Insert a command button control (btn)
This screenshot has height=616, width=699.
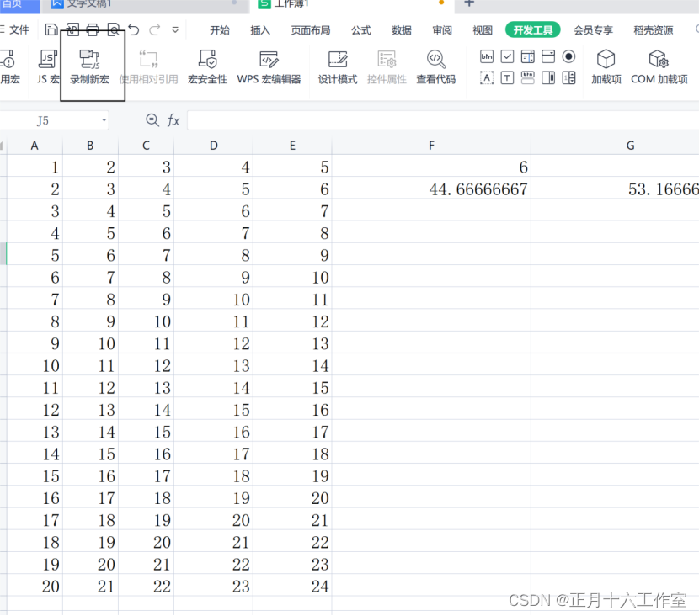click(x=487, y=56)
